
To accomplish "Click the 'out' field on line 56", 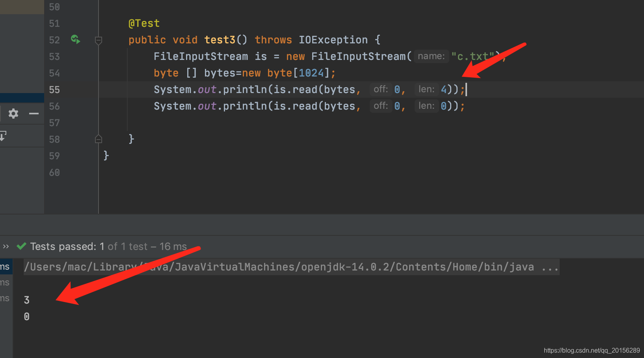I will point(207,106).
